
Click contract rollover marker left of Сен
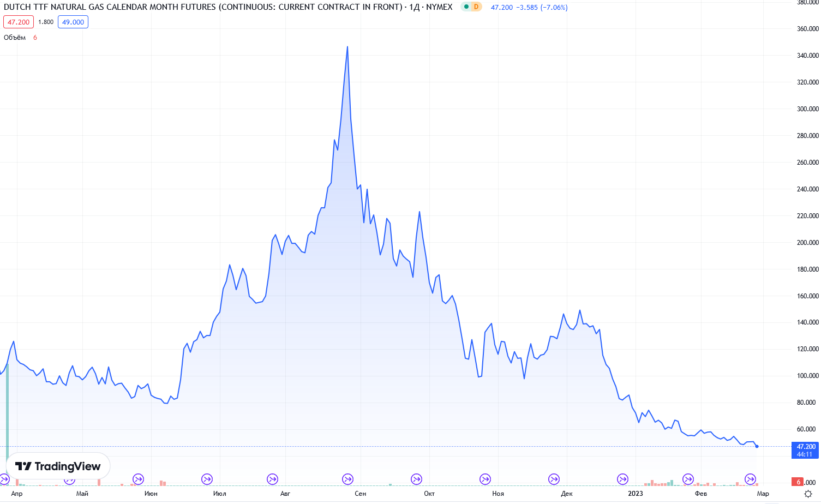click(347, 479)
